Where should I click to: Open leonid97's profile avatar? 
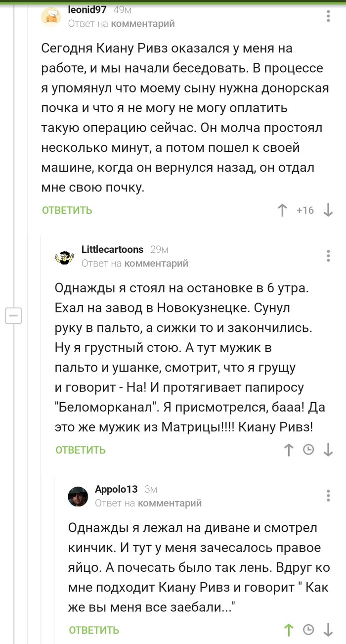pos(51,16)
